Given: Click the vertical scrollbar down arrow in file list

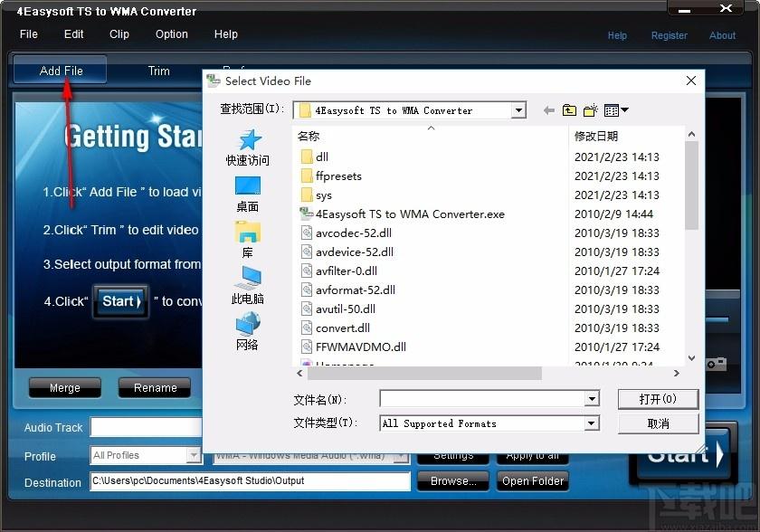Looking at the screenshot, I should (691, 358).
